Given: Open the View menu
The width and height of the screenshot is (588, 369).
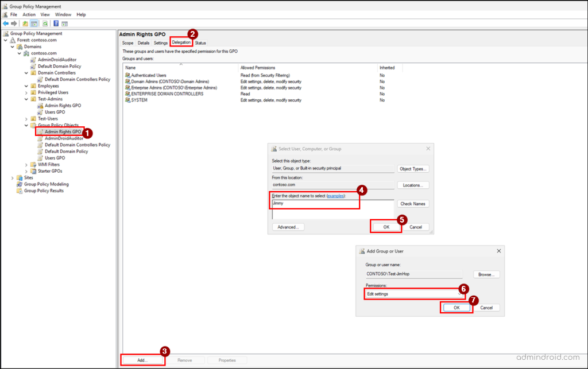Looking at the screenshot, I should coord(45,14).
